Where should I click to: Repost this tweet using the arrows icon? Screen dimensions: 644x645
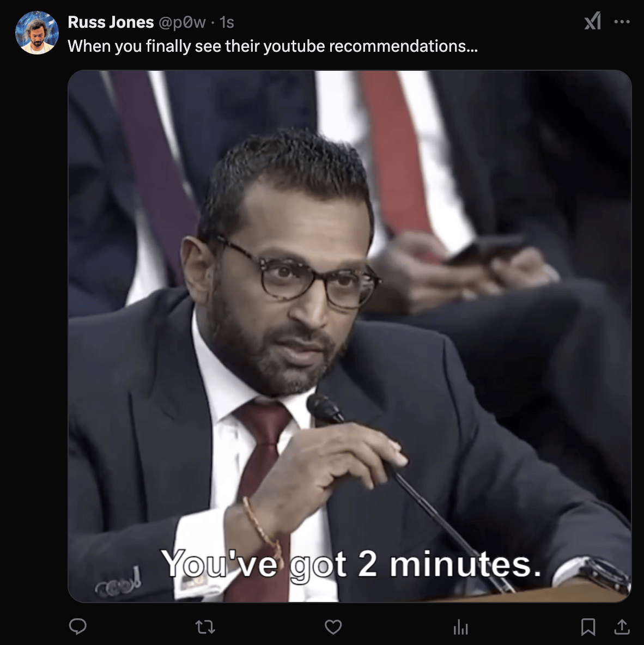(x=205, y=627)
